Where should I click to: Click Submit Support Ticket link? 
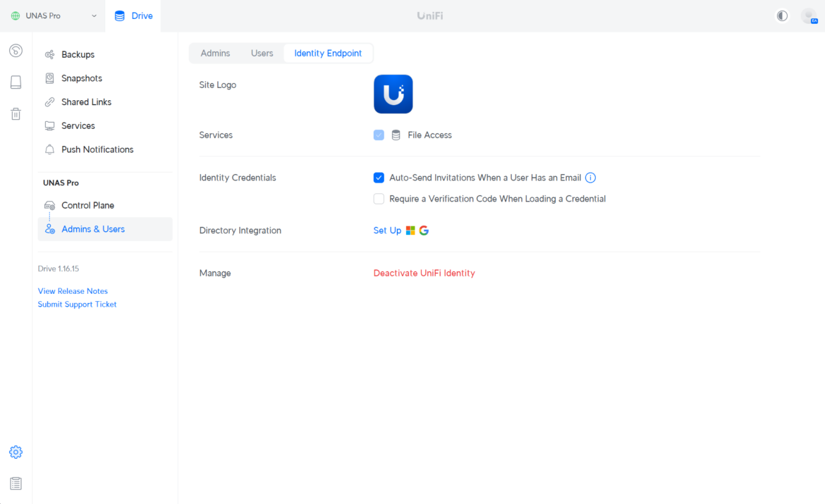click(x=77, y=304)
